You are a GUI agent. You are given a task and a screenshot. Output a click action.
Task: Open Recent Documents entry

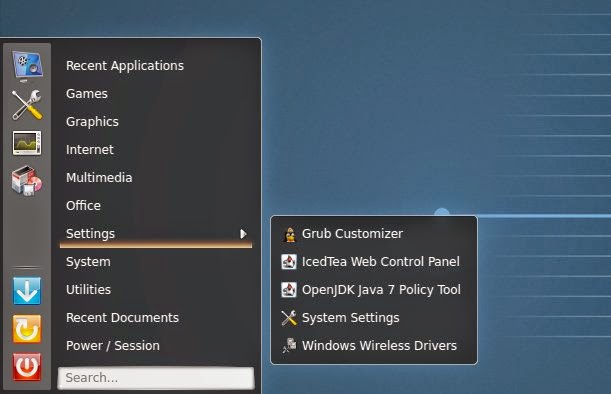pos(122,318)
